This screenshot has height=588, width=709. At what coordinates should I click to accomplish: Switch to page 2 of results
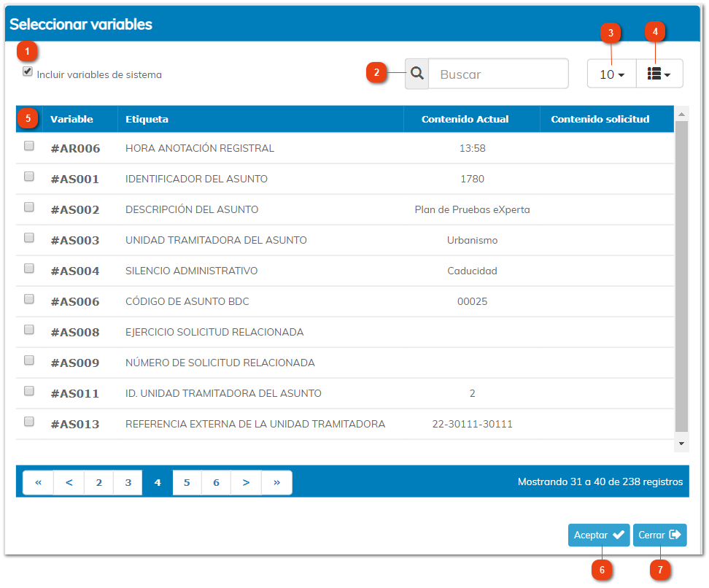point(98,483)
